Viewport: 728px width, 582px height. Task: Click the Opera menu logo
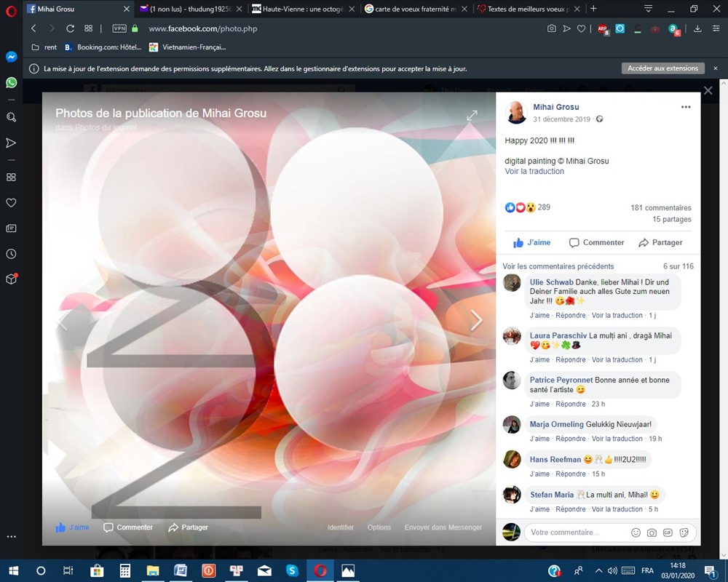(x=11, y=9)
